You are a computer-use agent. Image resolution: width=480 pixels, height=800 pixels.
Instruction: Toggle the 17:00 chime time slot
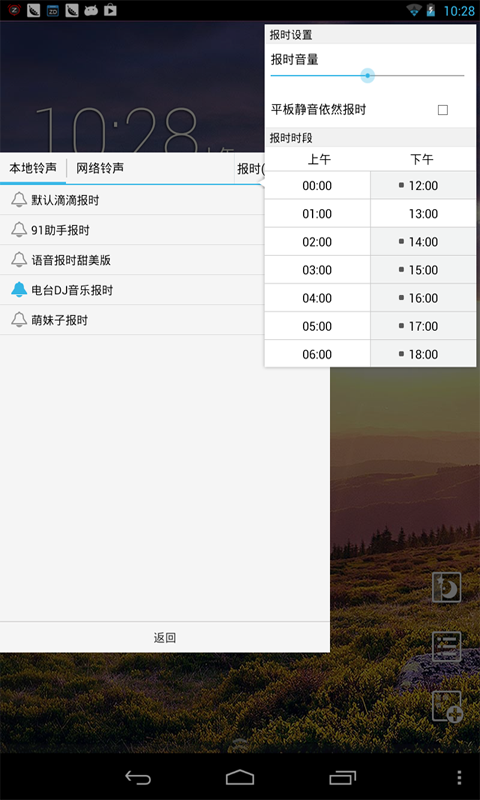point(423,326)
